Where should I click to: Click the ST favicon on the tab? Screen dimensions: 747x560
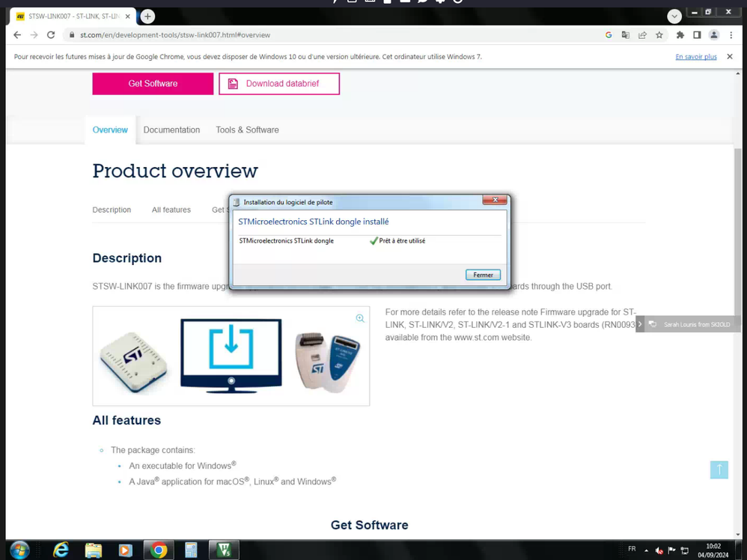[x=20, y=16]
